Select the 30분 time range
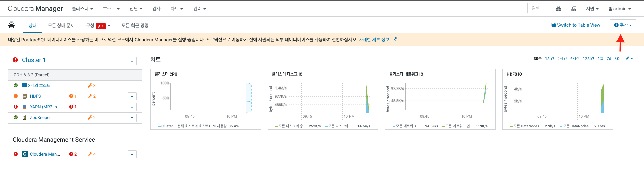The height and width of the screenshot is (194, 644). (538, 59)
